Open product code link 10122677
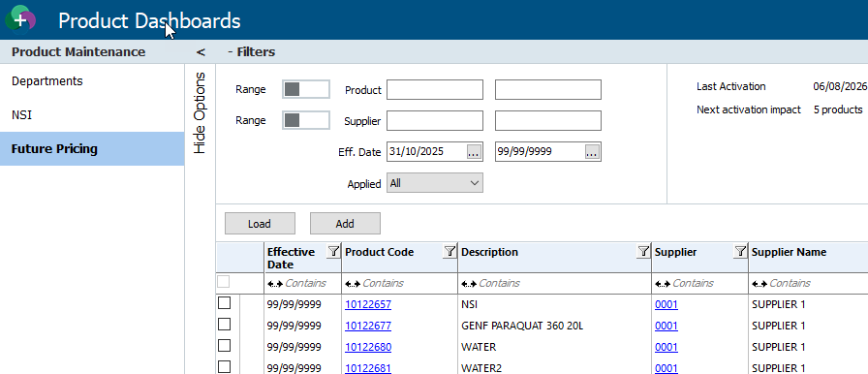This screenshot has height=374, width=868. 368,326
